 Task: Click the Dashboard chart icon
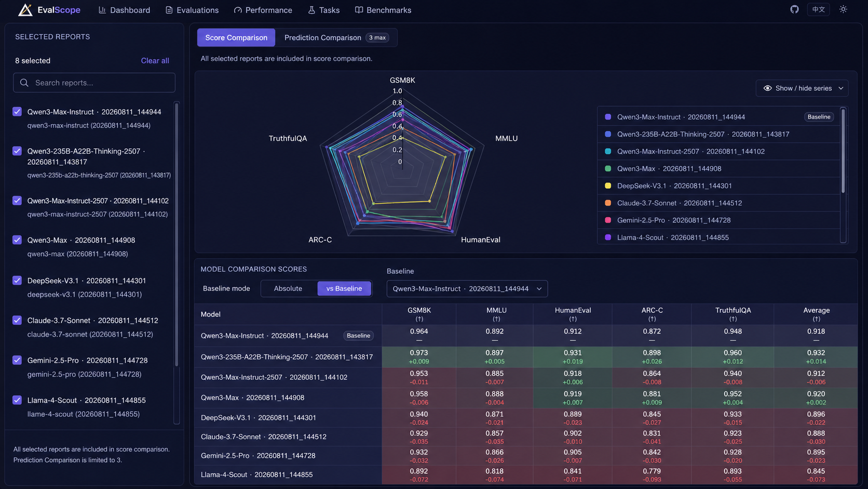102,10
